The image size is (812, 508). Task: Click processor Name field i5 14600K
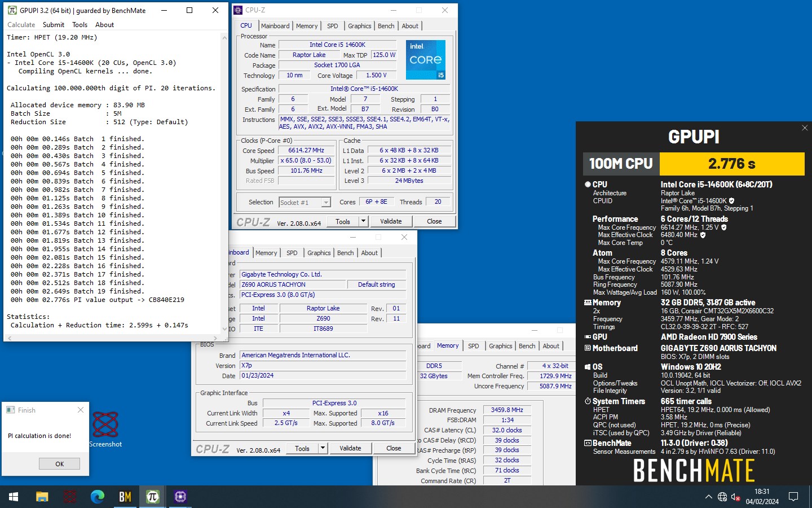click(337, 45)
